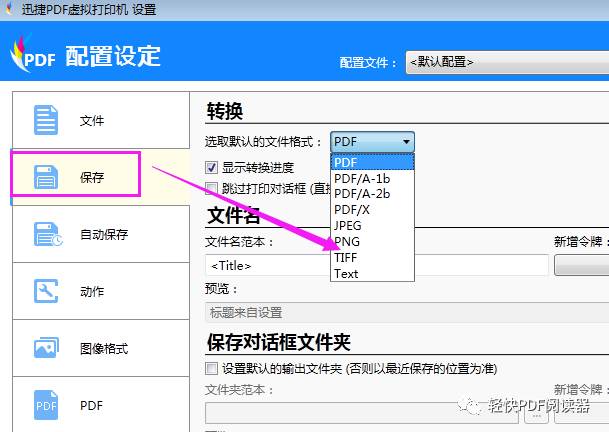Click the PDF file icon in sidebar
This screenshot has height=432, width=609.
point(46,405)
